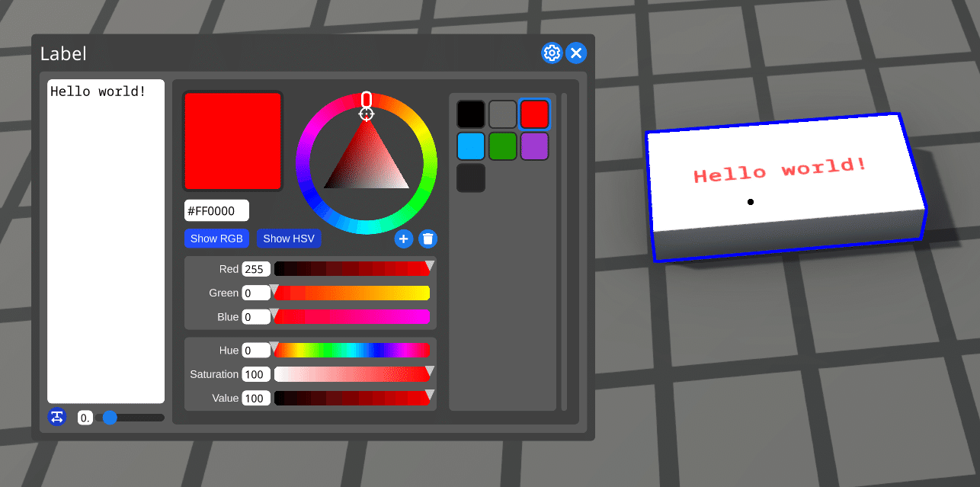Click the font size slider knob
This screenshot has height=487, width=980.
(x=110, y=418)
